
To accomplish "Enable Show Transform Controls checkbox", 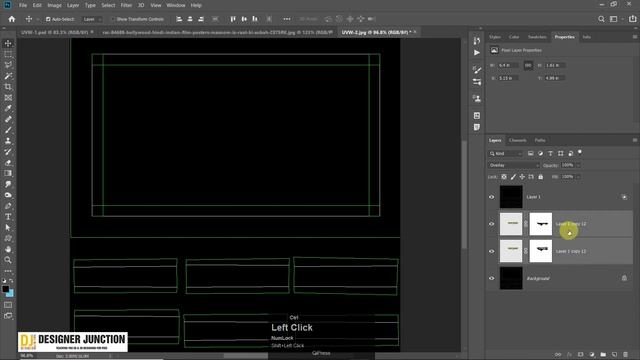I will 113,19.
